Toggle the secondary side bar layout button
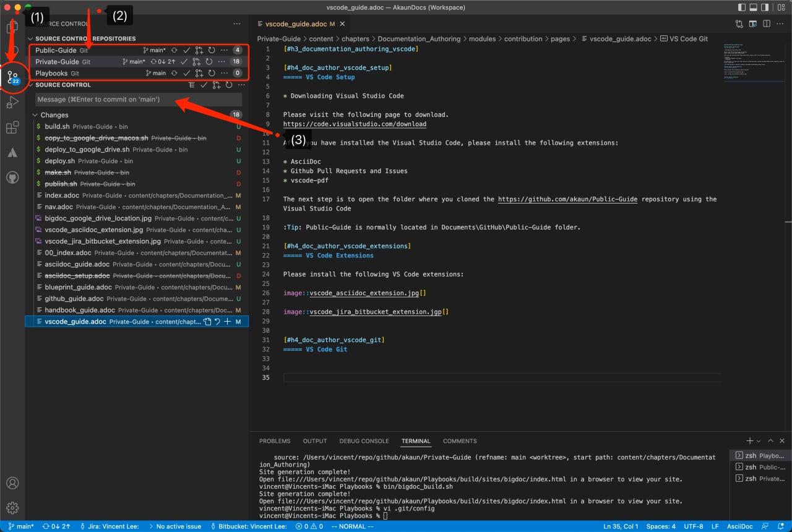 tap(766, 7)
